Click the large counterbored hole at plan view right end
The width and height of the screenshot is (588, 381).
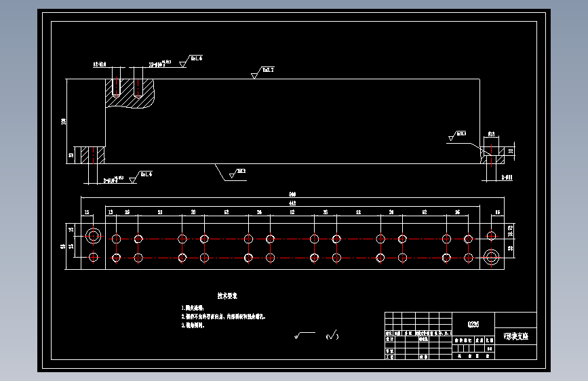pyautogui.click(x=491, y=257)
